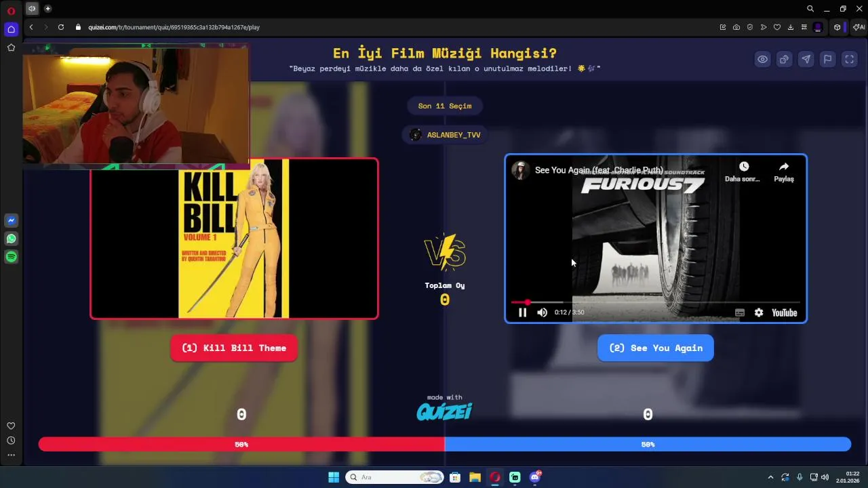Click the dice random button
The width and height of the screenshot is (868, 488).
784,59
